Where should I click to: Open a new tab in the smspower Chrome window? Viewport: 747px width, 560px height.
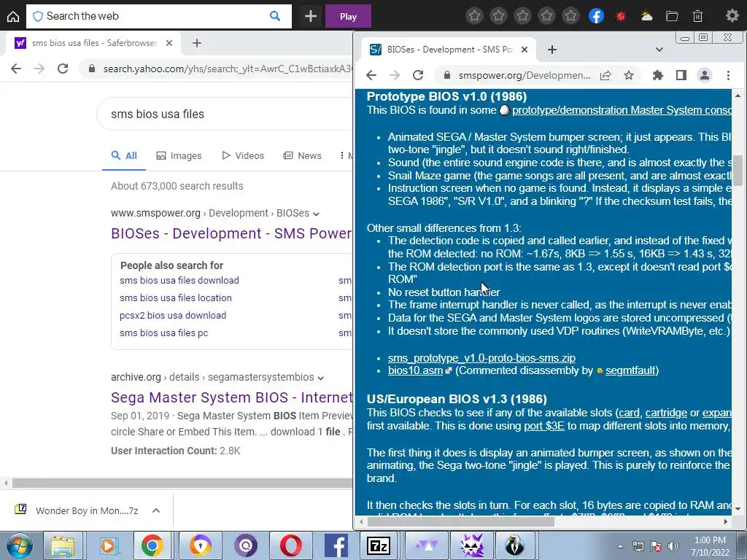point(552,50)
